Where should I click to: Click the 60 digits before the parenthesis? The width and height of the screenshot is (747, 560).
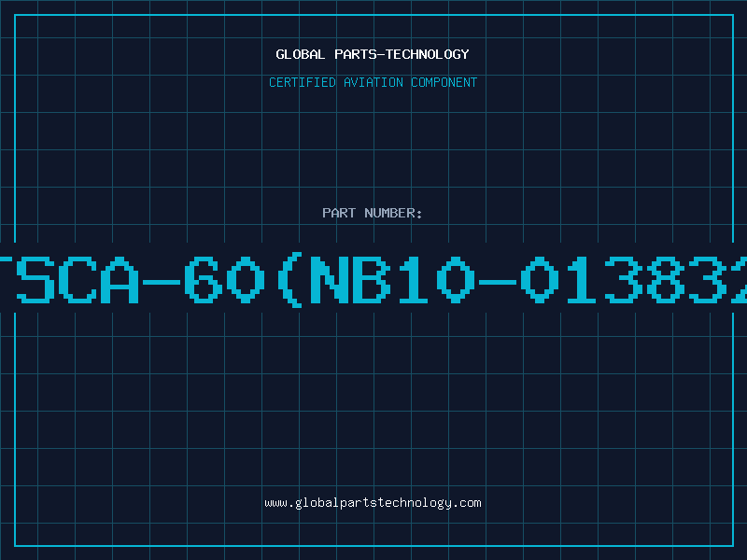point(224,279)
